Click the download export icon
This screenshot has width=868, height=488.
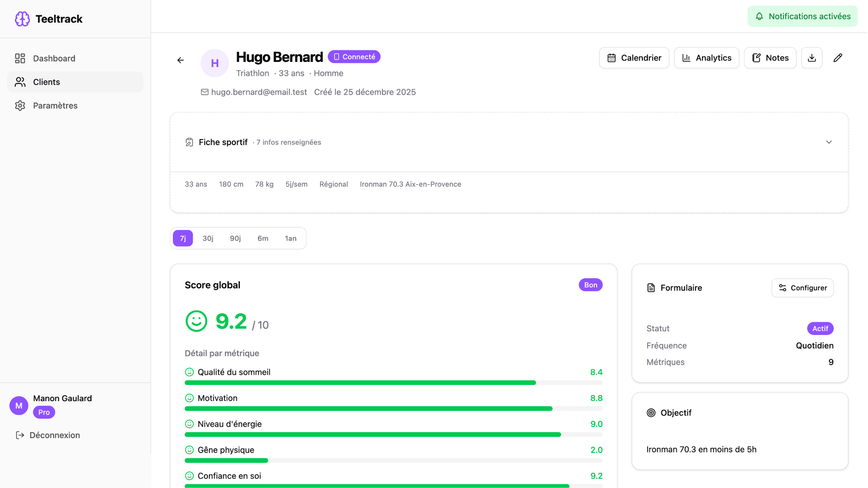pos(812,58)
